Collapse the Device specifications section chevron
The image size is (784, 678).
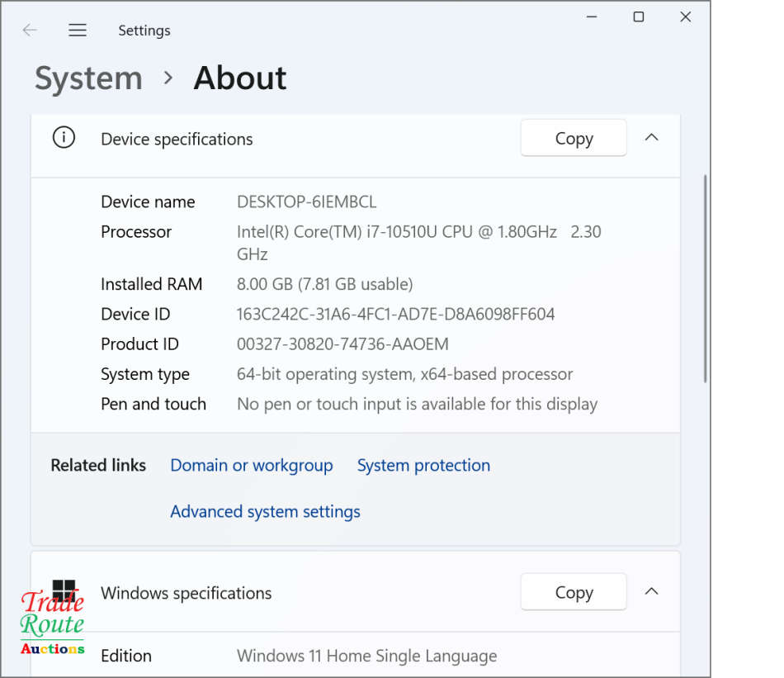(651, 138)
